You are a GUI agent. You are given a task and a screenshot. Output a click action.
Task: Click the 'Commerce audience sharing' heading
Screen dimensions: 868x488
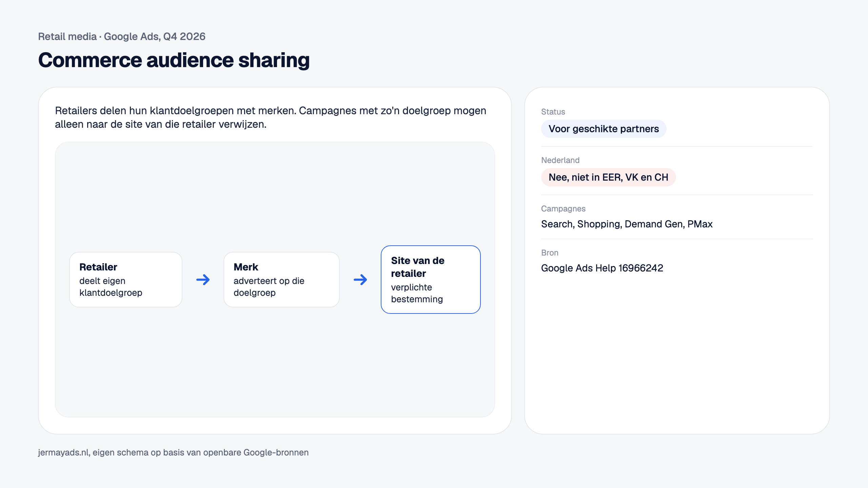(174, 60)
